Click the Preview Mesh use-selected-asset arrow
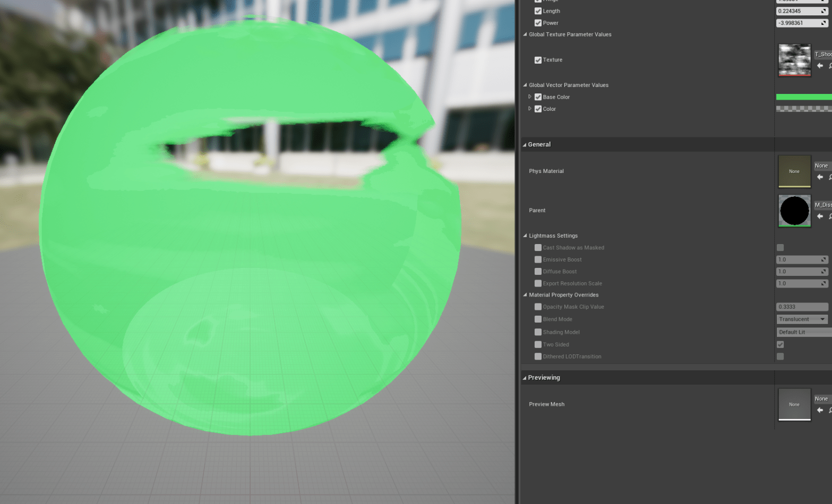832x504 pixels. tap(820, 410)
